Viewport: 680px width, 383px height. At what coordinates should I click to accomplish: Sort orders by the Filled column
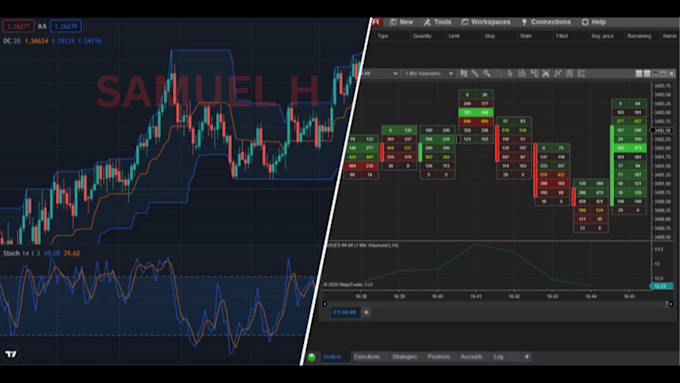click(x=562, y=36)
